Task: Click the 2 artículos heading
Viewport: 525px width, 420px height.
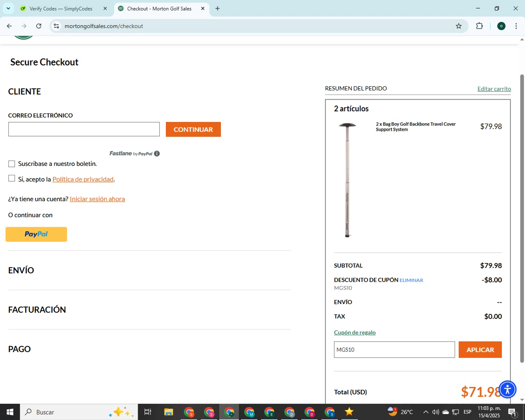Action: 351,109
